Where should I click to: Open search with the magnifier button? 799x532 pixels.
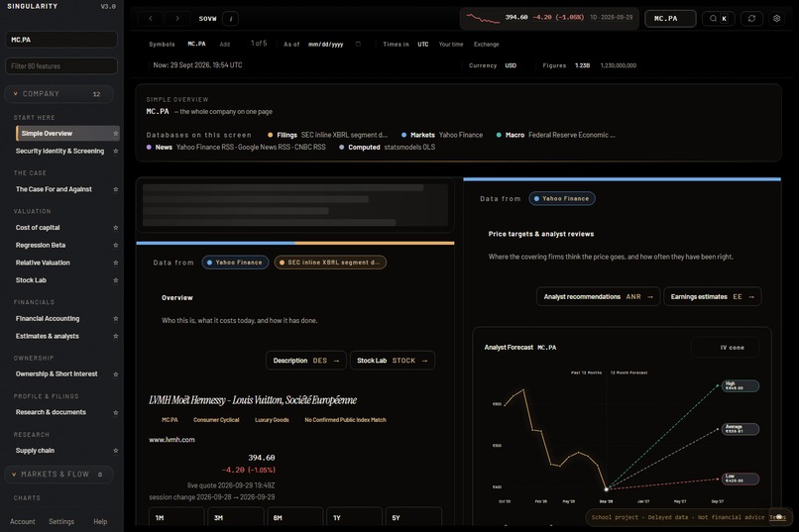pos(719,18)
